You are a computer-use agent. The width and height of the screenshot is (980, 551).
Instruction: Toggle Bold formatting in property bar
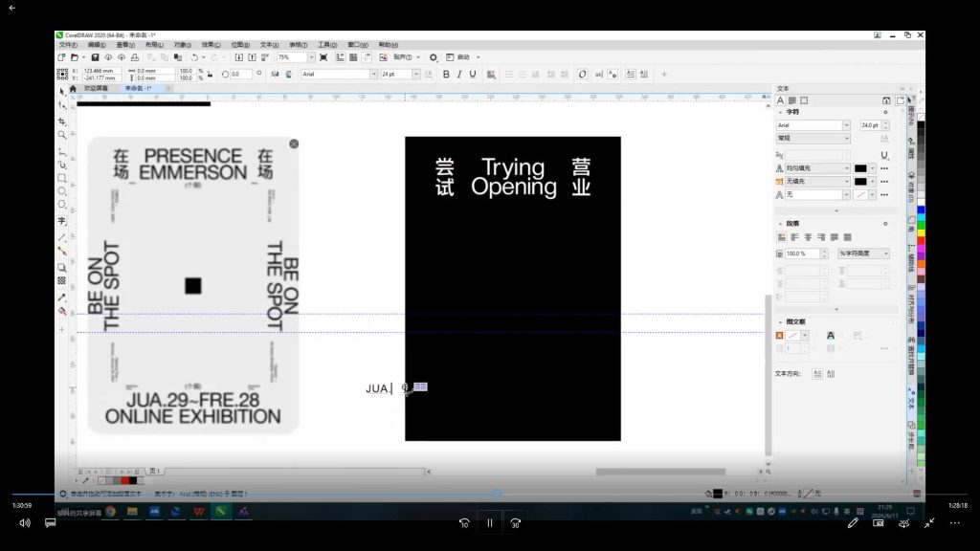[x=446, y=75]
